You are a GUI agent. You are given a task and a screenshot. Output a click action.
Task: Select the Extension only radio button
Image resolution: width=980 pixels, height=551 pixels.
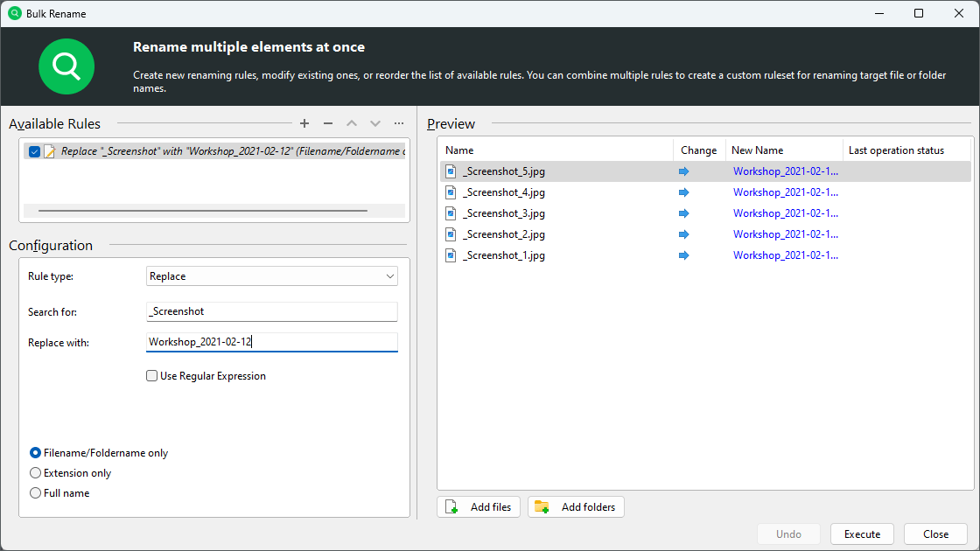coord(36,473)
